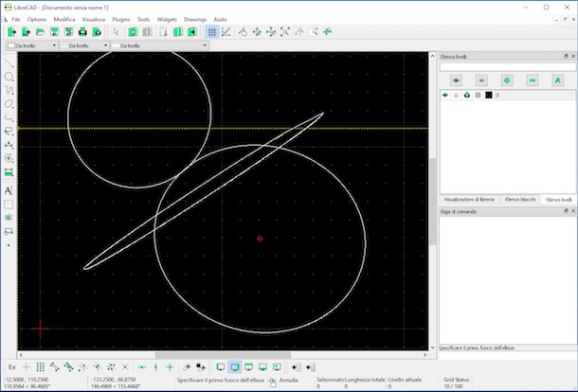Image resolution: width=578 pixels, height=392 pixels.
Task: Select the Ellipse tool in left toolbar
Action: [9, 104]
